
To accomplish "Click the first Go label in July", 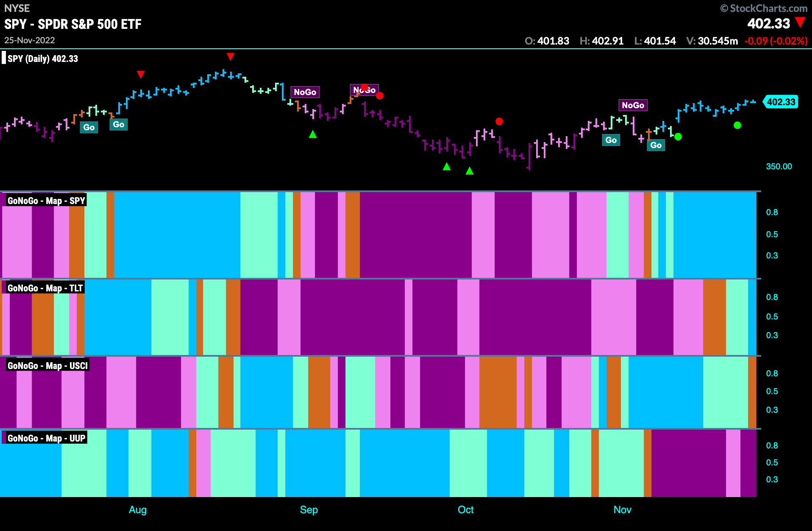I will [89, 127].
